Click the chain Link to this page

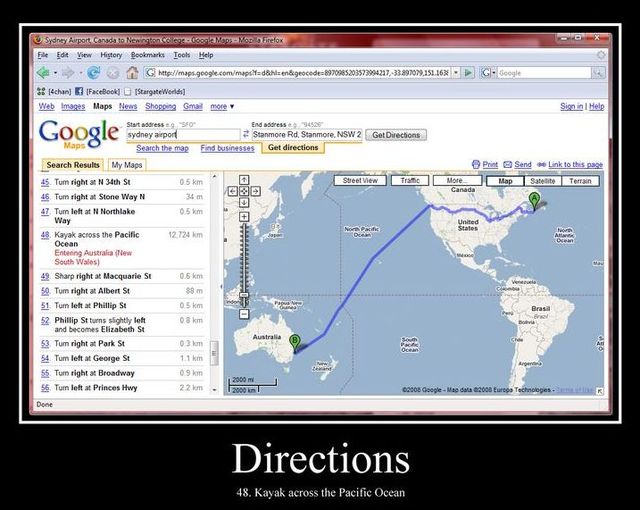(570, 164)
